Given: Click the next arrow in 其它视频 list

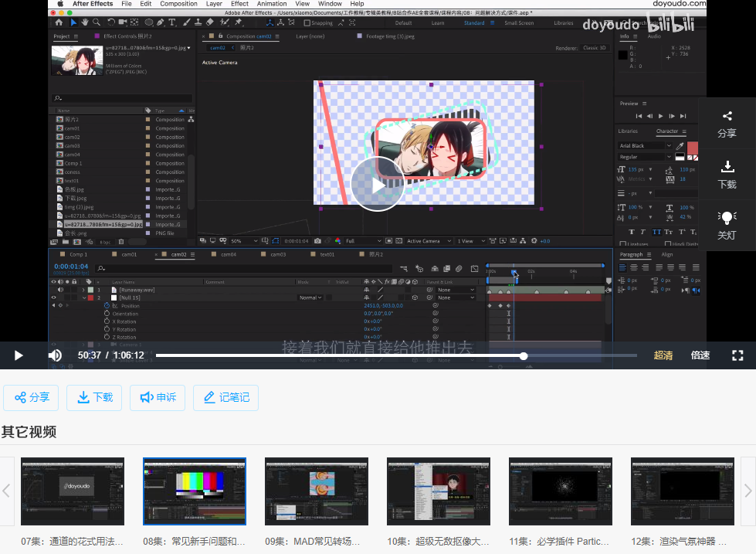Looking at the screenshot, I should 748,491.
